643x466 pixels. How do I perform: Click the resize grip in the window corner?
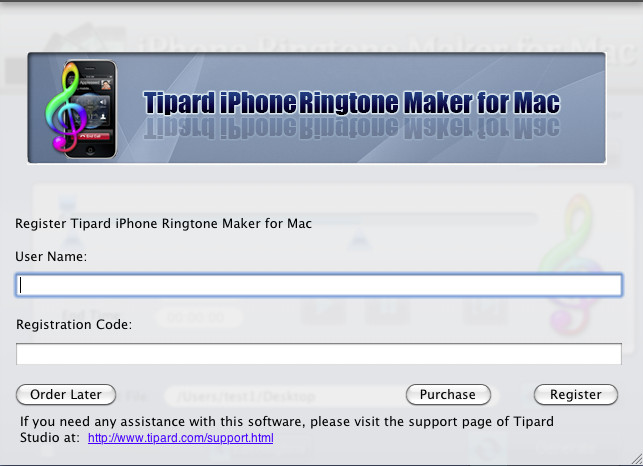636,459
